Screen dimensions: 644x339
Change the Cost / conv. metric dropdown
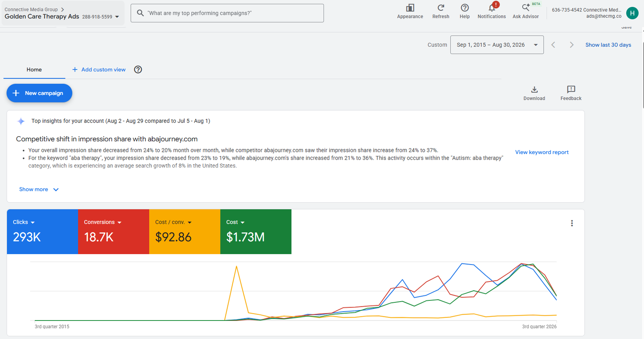point(173,222)
